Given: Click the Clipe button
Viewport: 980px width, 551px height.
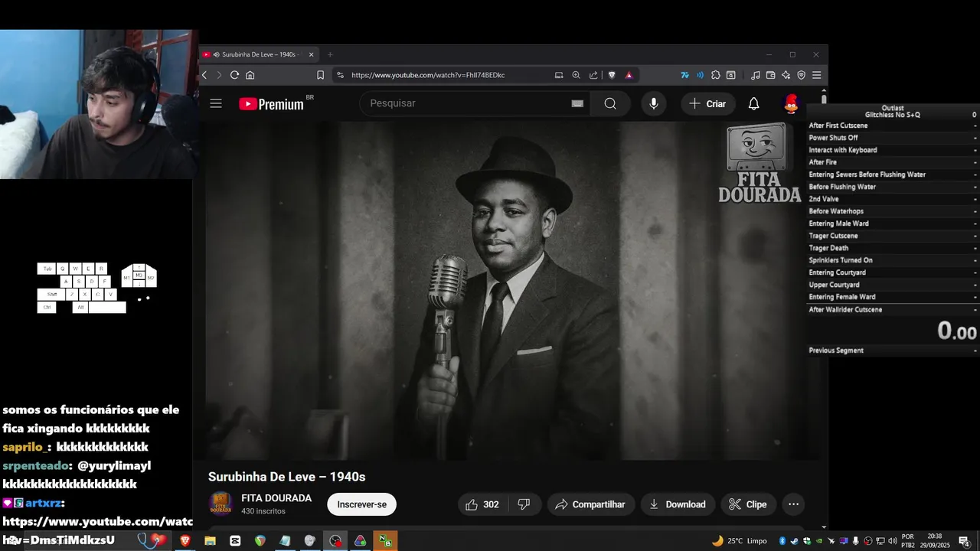Looking at the screenshot, I should coord(747,504).
